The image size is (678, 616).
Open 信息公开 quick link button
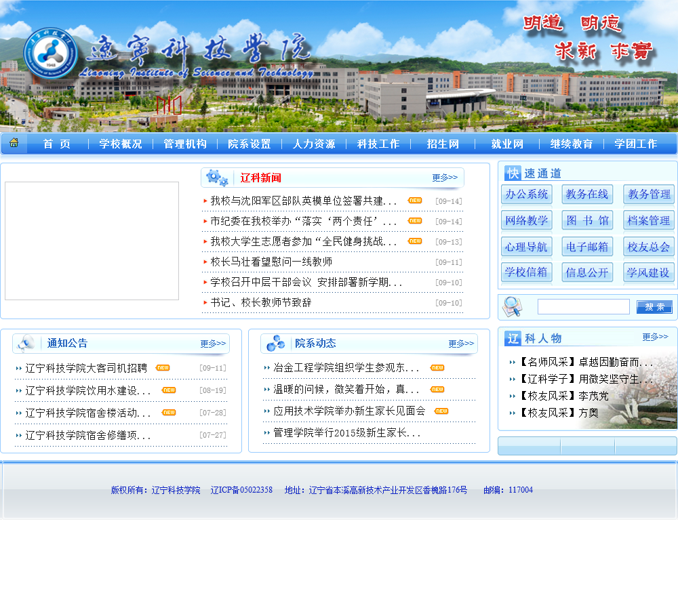click(587, 272)
